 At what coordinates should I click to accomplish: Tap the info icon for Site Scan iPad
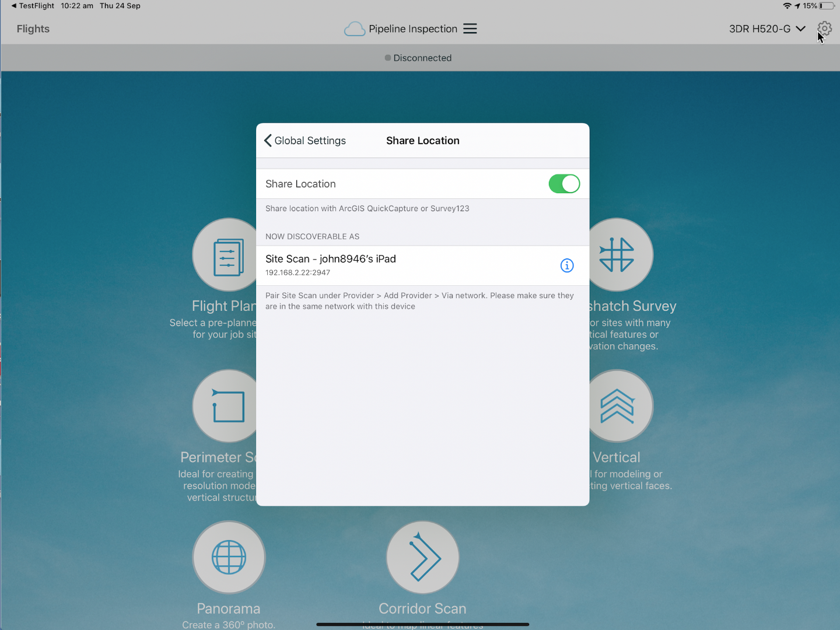click(x=567, y=265)
